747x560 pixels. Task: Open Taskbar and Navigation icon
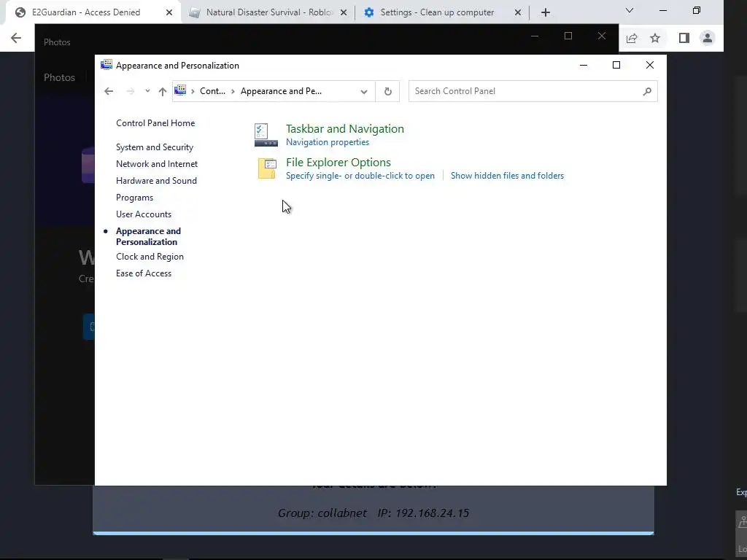tap(266, 135)
